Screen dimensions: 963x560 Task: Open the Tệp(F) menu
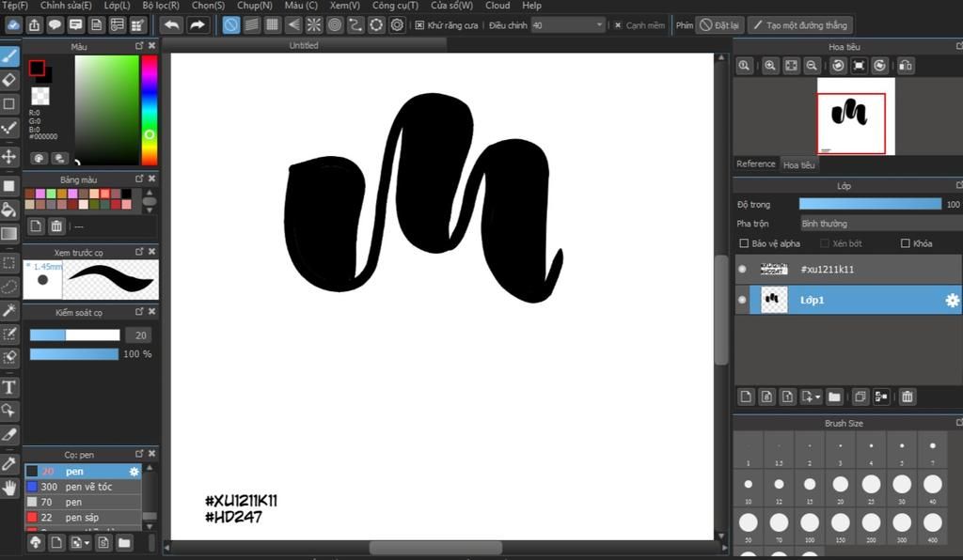tap(15, 6)
